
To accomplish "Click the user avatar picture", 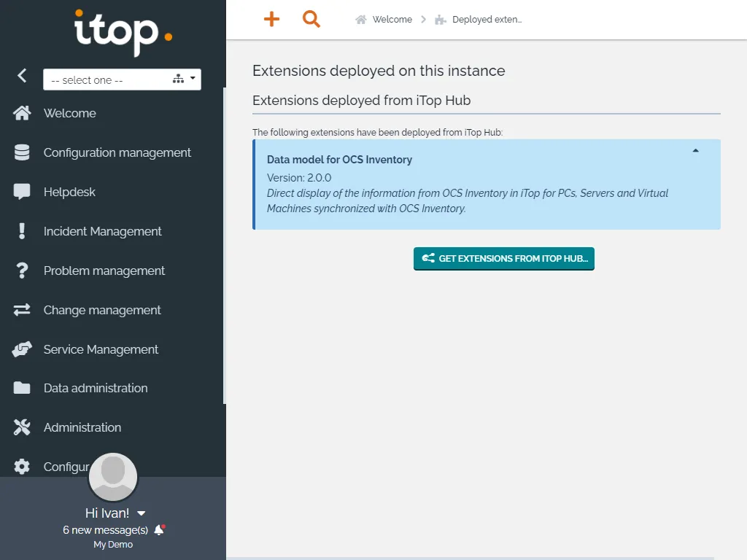I will pyautogui.click(x=113, y=477).
